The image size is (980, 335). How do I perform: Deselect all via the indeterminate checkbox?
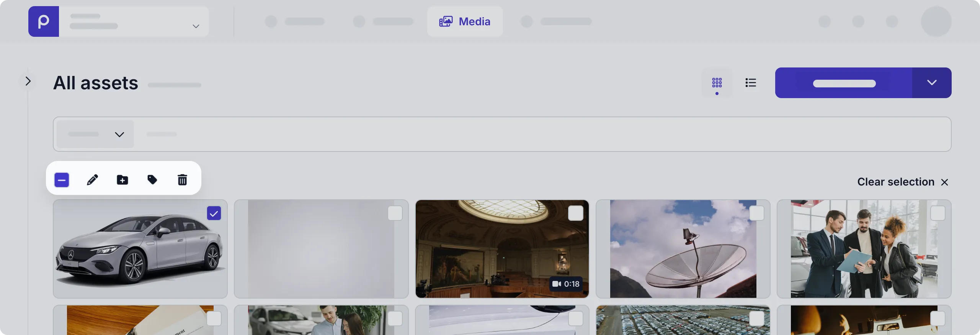point(62,180)
